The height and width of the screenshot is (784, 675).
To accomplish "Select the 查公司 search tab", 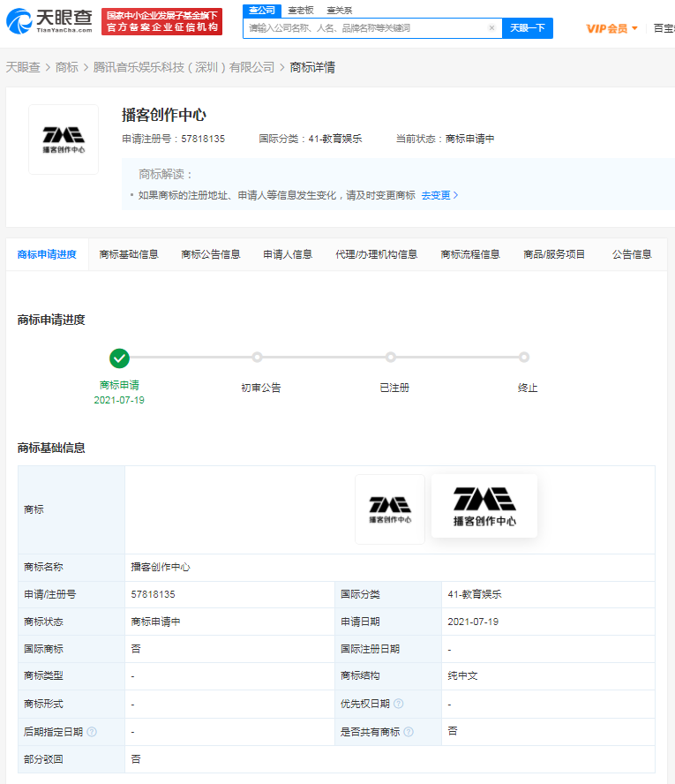I will pyautogui.click(x=262, y=10).
